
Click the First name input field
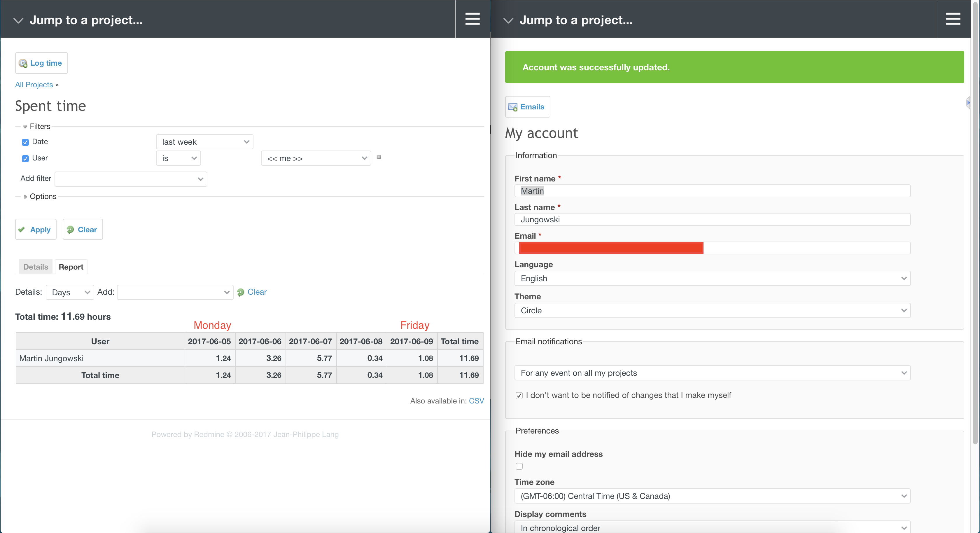point(712,191)
